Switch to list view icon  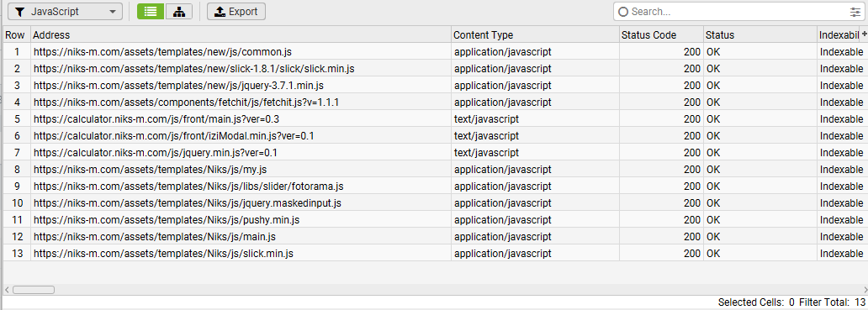click(151, 12)
